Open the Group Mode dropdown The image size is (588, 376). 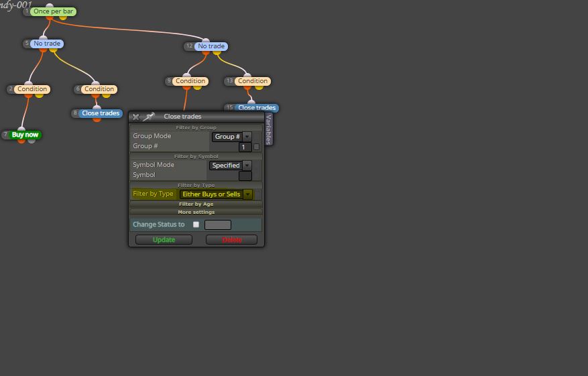click(x=232, y=137)
